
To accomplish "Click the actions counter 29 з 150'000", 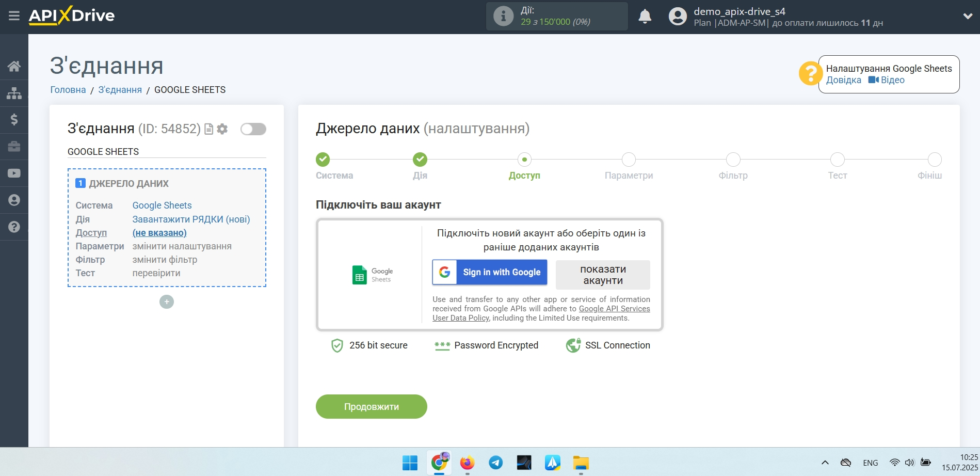I will point(555,22).
